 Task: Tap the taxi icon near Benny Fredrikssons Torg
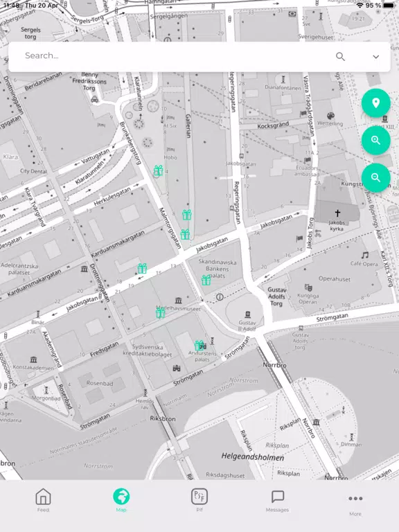coord(95,99)
